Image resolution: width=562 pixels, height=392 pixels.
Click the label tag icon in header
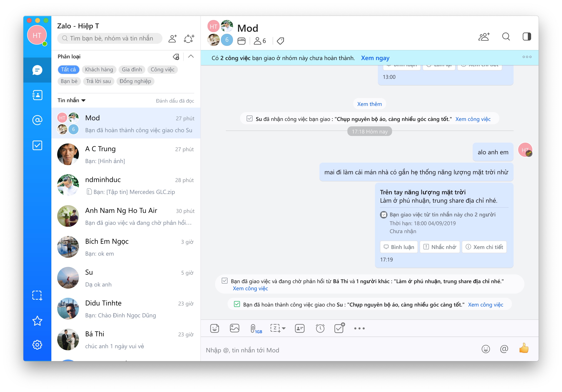280,41
